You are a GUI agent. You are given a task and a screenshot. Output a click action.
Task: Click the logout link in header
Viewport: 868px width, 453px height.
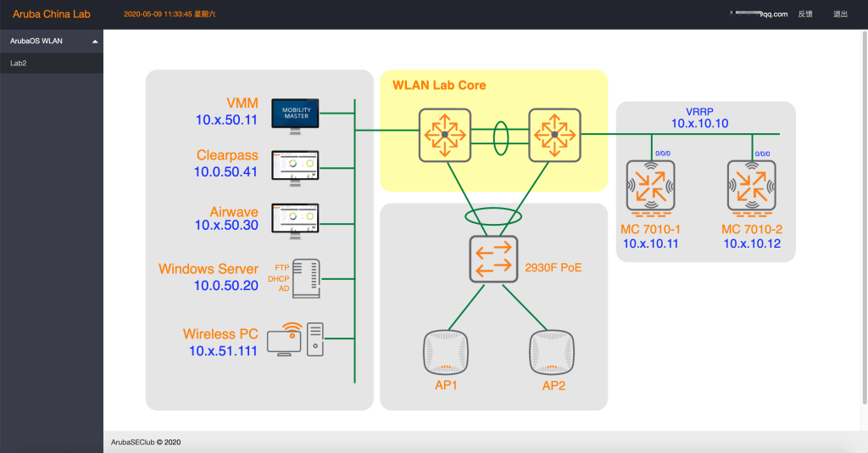tap(840, 14)
